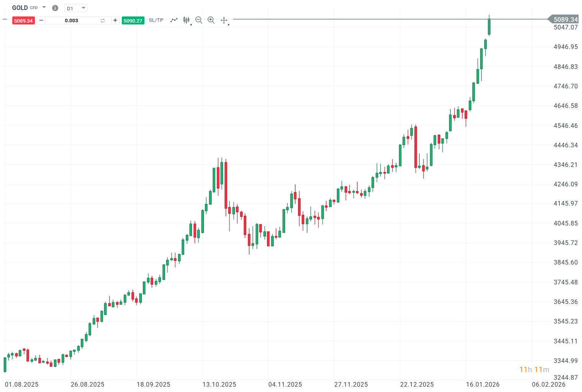This screenshot has width=582, height=392.
Task: Sell at red 5089.34 price button
Action: [x=23, y=21]
